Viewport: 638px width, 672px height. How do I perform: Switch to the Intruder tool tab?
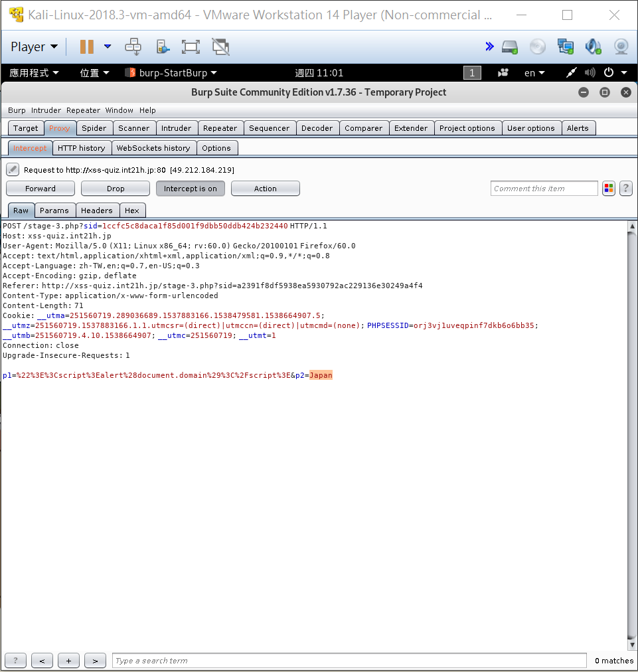(176, 128)
